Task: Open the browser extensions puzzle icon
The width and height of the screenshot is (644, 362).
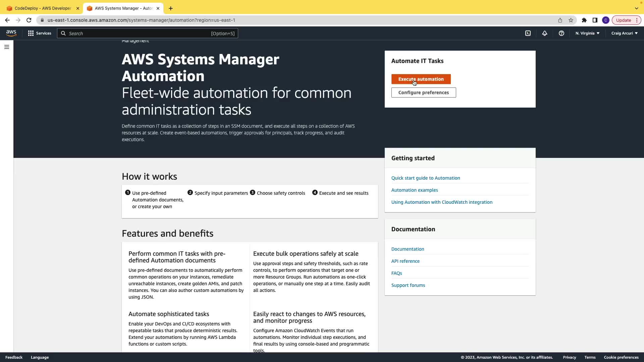Action: (x=584, y=20)
